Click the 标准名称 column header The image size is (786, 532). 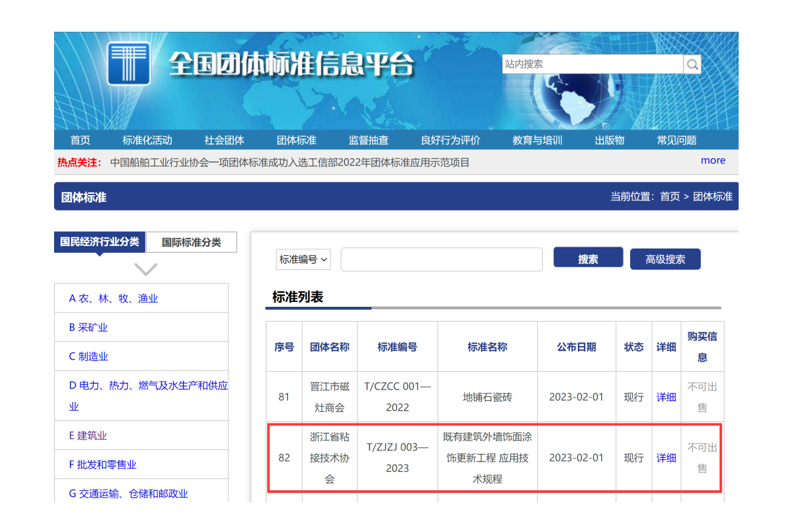coord(488,347)
